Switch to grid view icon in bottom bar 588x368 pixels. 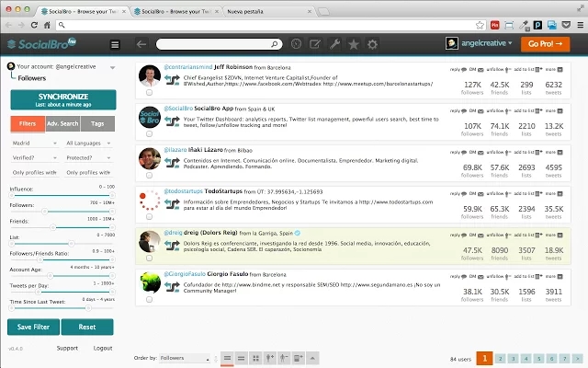click(x=255, y=357)
